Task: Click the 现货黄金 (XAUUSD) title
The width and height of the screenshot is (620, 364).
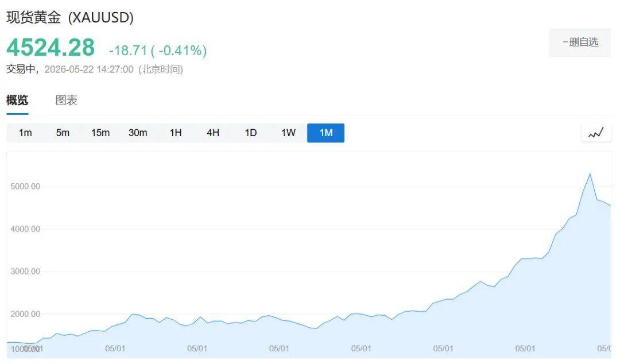Action: click(x=70, y=17)
